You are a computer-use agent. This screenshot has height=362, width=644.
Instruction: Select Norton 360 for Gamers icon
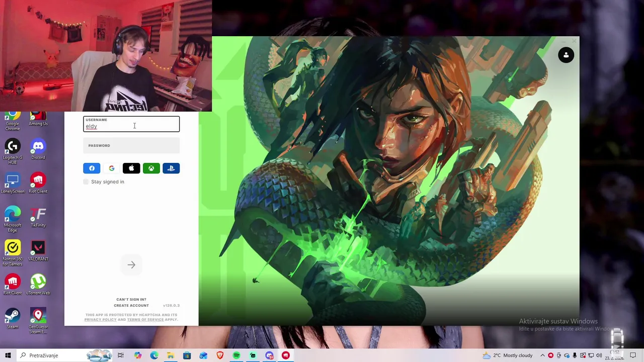point(13,253)
